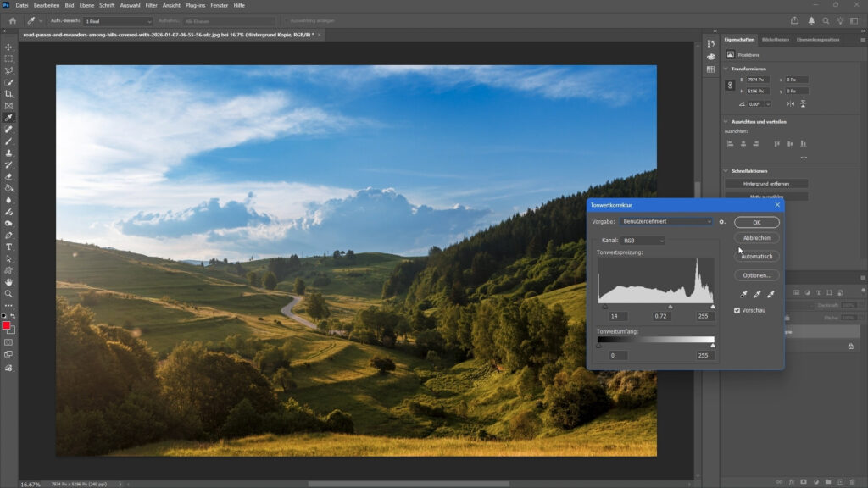The width and height of the screenshot is (868, 488).
Task: Select the Move tool in the toolbar
Action: point(8,47)
